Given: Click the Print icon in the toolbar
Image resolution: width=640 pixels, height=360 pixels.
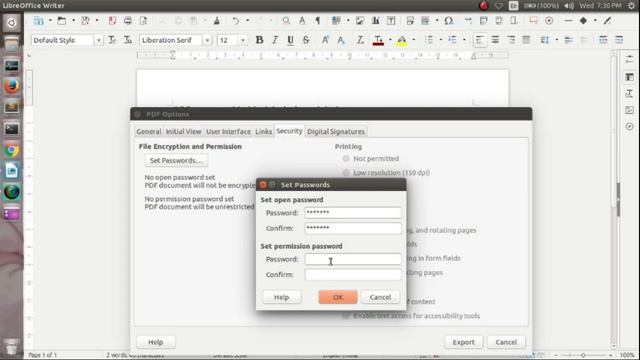Looking at the screenshot, I should click(x=128, y=21).
